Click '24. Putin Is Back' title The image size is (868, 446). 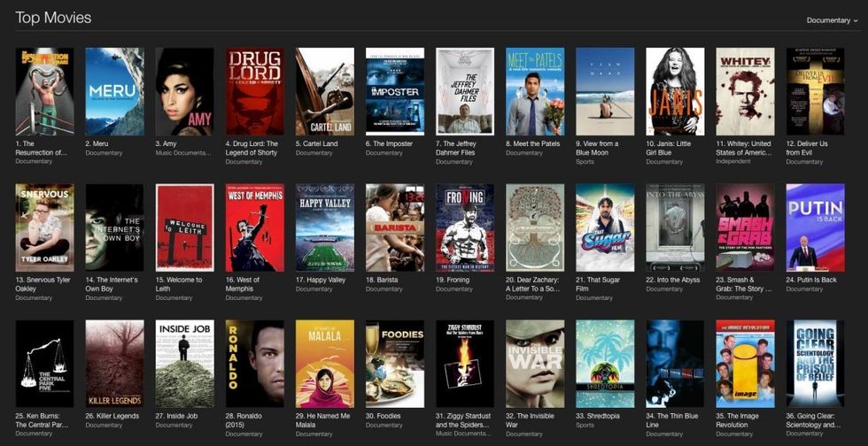click(x=811, y=280)
